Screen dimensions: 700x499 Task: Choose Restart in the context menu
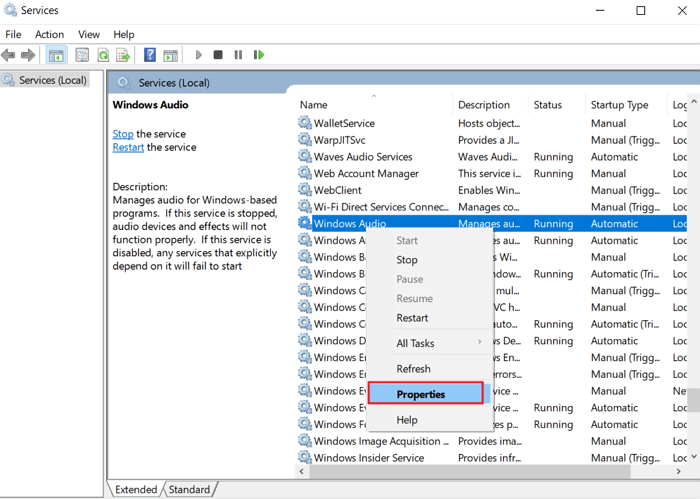click(x=412, y=318)
